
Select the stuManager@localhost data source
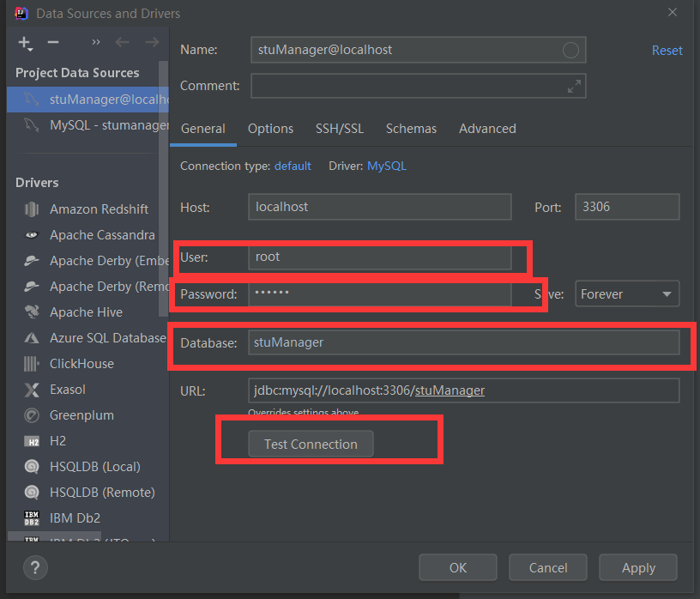pos(88,100)
